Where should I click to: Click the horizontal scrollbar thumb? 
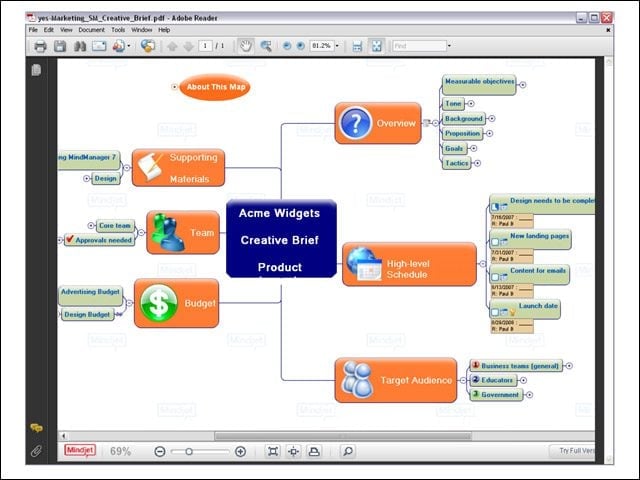tap(343, 436)
